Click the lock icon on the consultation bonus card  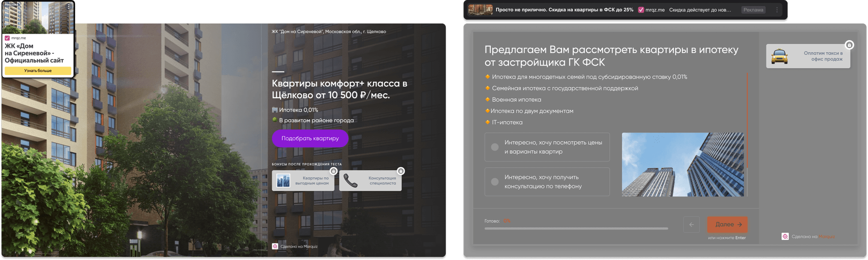pos(401,171)
